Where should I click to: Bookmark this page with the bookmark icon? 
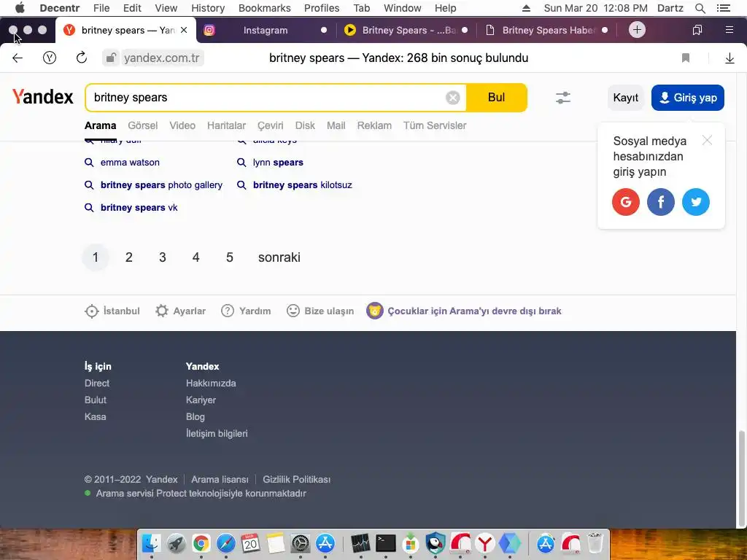pos(686,58)
